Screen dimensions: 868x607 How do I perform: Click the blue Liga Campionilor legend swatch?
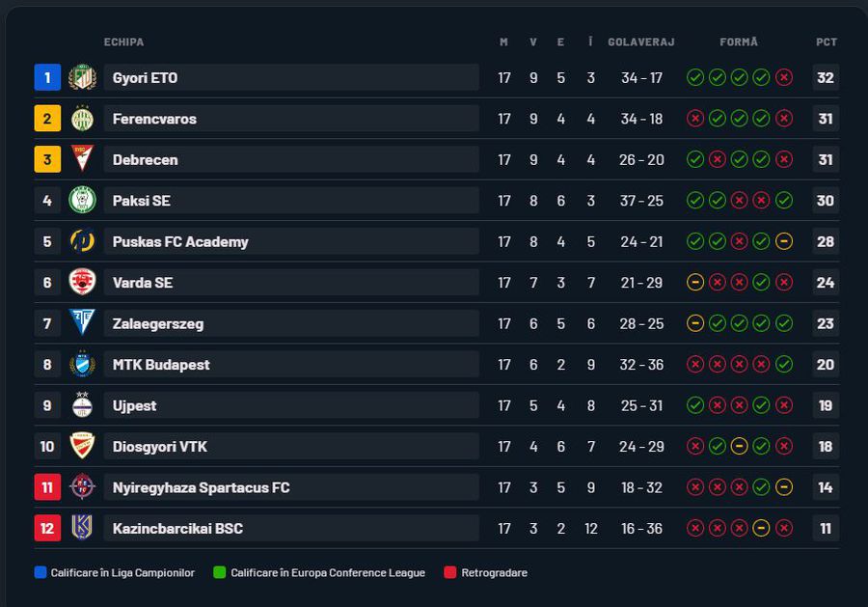pyautogui.click(x=41, y=572)
